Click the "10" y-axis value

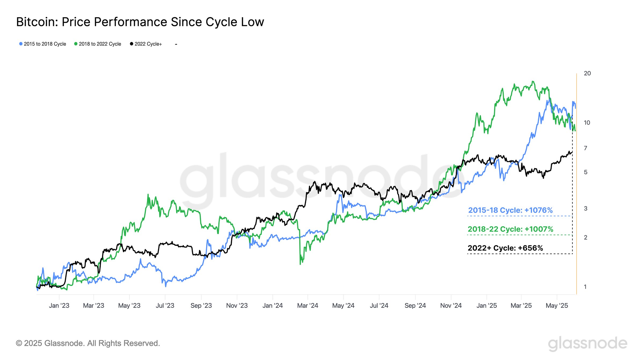587,123
